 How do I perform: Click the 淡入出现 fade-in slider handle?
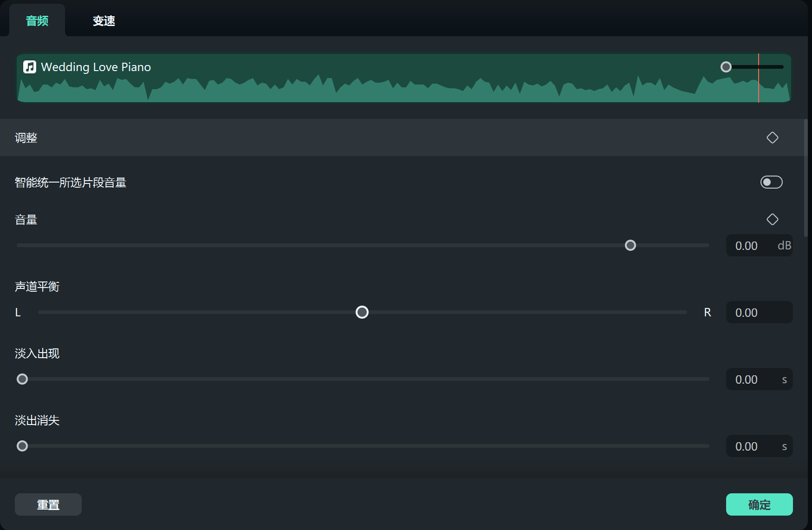pyautogui.click(x=22, y=379)
